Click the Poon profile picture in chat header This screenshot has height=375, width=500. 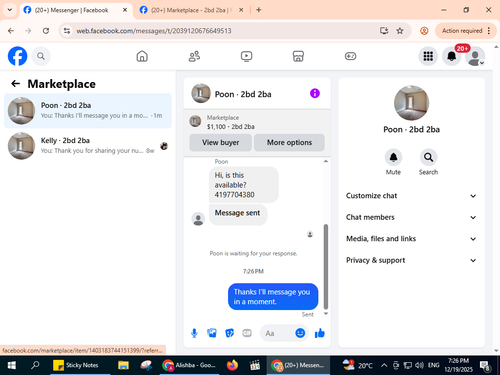201,93
